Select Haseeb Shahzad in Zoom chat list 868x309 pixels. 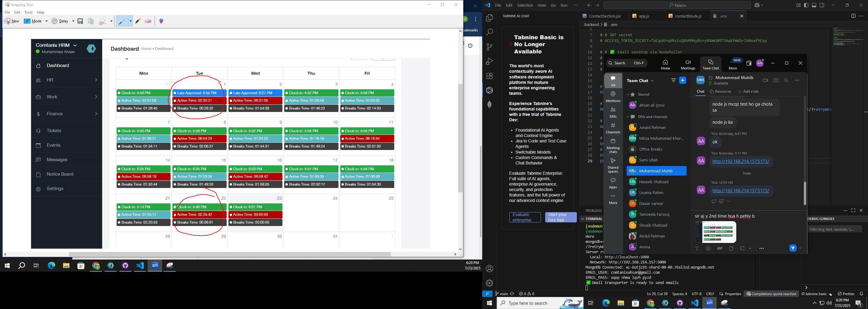tap(656, 182)
